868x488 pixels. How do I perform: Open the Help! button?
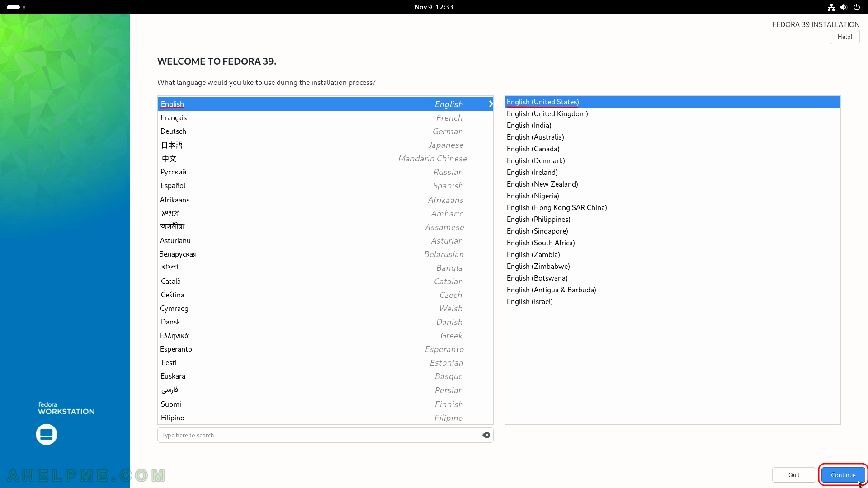click(844, 37)
